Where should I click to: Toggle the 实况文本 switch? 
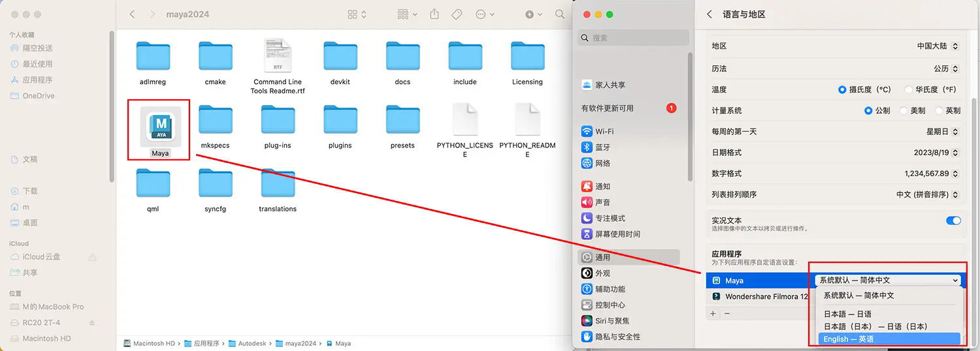pyautogui.click(x=953, y=221)
